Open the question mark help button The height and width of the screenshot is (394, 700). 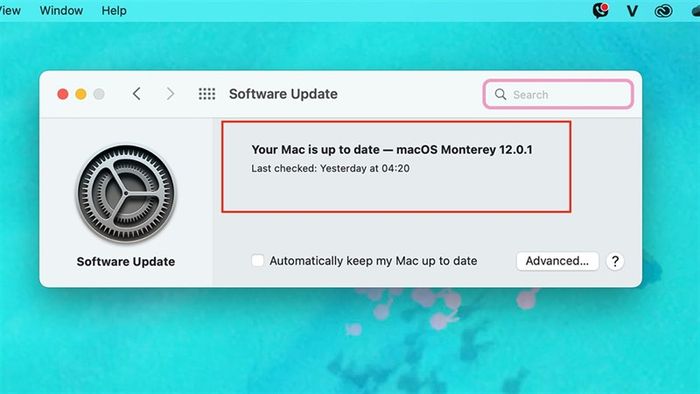click(615, 261)
